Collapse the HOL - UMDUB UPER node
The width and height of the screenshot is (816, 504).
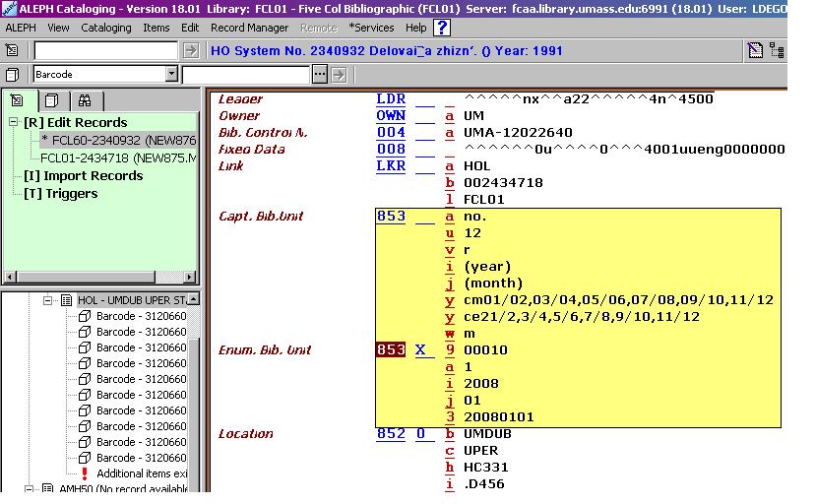(47, 300)
